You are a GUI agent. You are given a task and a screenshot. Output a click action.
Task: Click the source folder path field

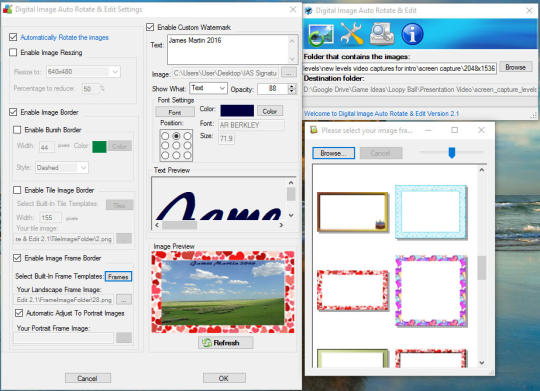pos(400,68)
